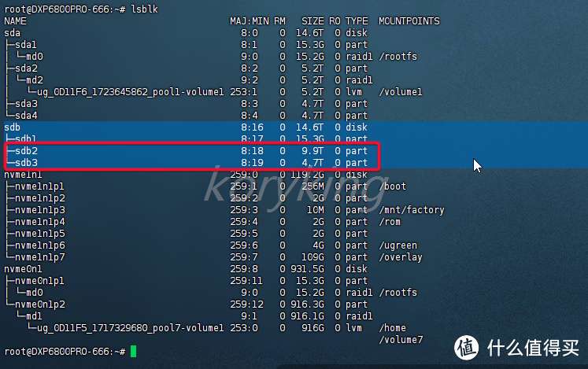Click the /overlay mountpoint

[x=401, y=257]
